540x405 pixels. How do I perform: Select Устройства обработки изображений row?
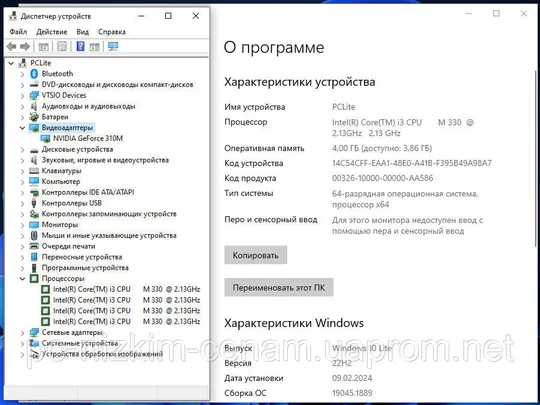click(102, 354)
